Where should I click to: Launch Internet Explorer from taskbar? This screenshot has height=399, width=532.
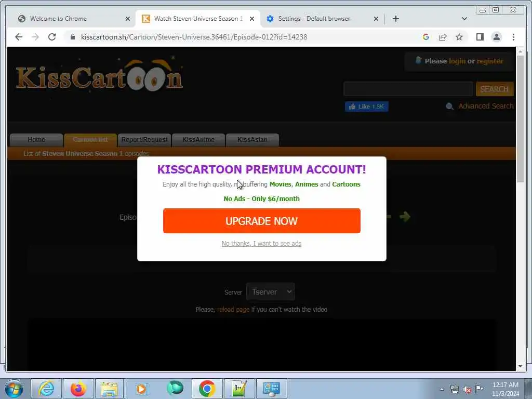point(46,389)
